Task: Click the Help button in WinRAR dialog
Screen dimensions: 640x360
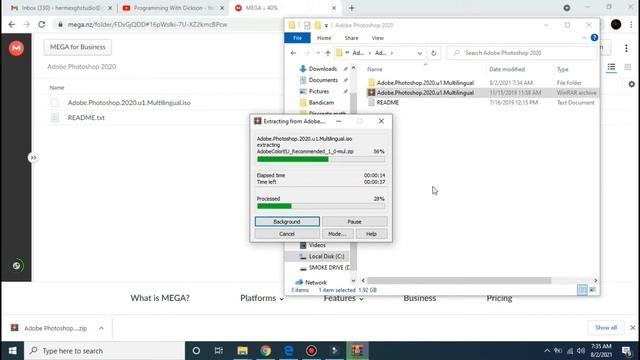Action: click(x=371, y=234)
